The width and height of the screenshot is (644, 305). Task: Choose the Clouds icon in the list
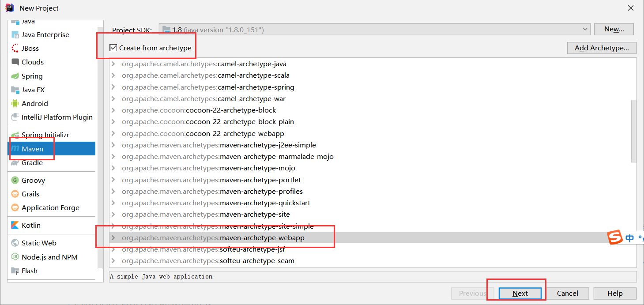coord(15,62)
